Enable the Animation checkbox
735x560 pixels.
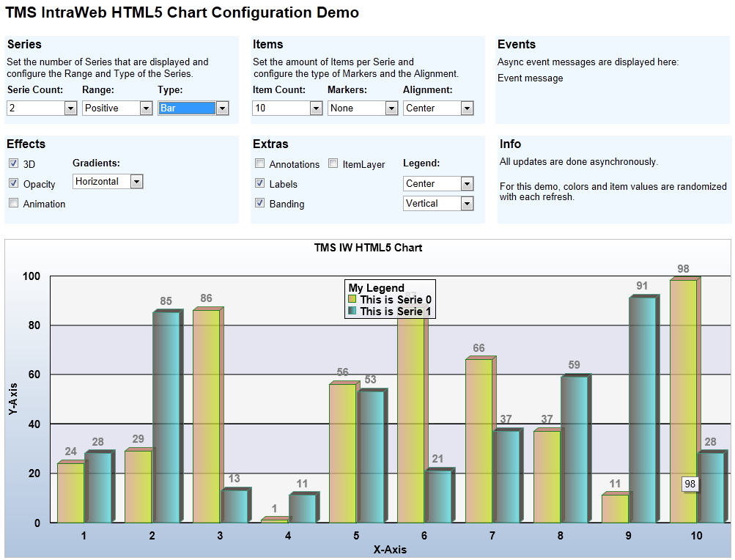click(14, 202)
